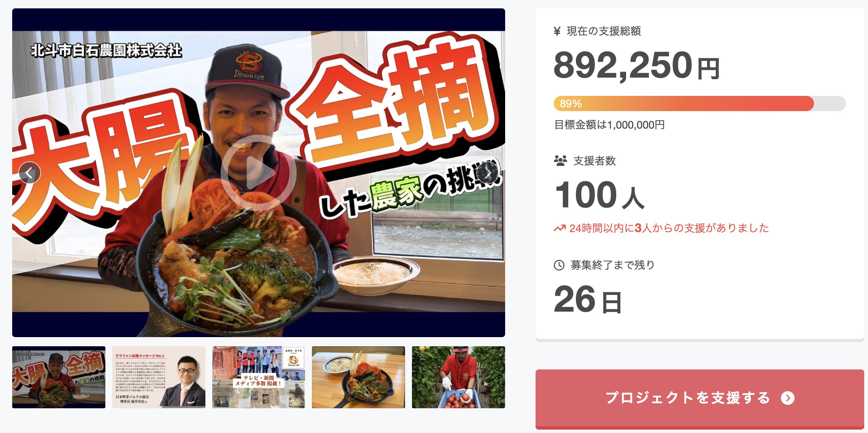Open the クラファン応援メッセージ No.1 thumbnail

point(159,377)
